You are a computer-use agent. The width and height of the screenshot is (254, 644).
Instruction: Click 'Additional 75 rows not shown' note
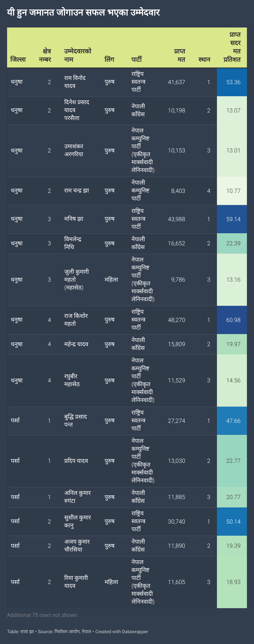click(43, 615)
